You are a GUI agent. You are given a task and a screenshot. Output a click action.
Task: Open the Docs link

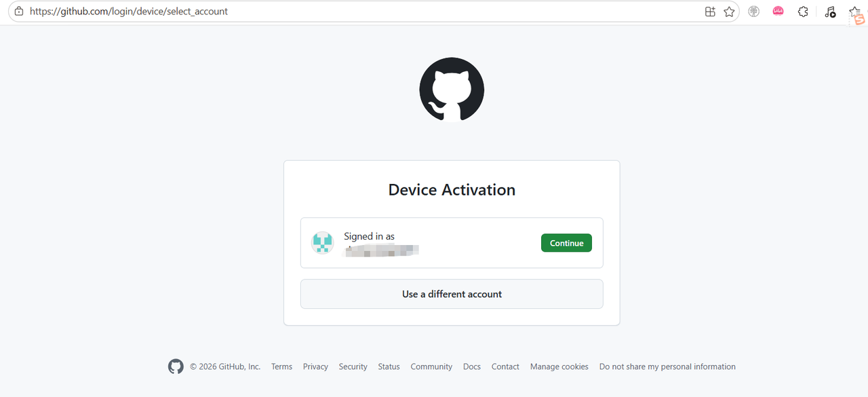pyautogui.click(x=471, y=366)
